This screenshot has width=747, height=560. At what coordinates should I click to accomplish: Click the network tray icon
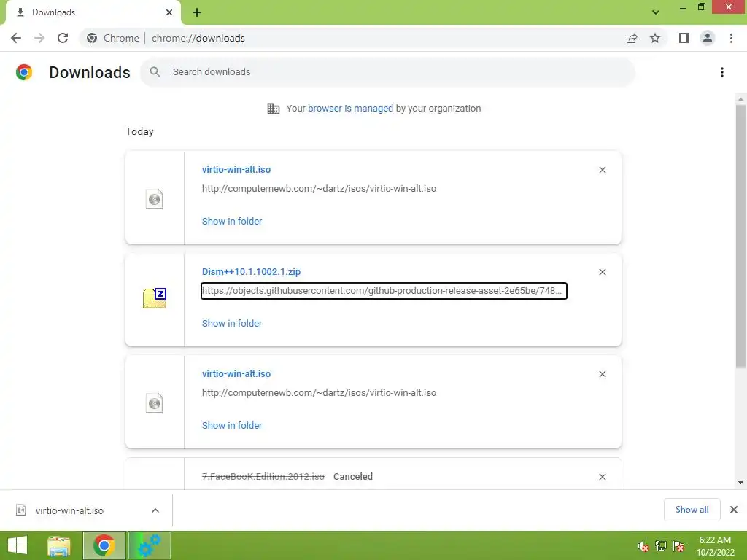[x=661, y=546]
